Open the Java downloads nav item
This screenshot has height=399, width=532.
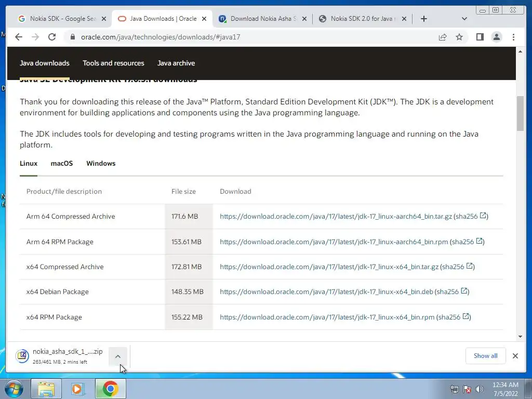coord(45,63)
